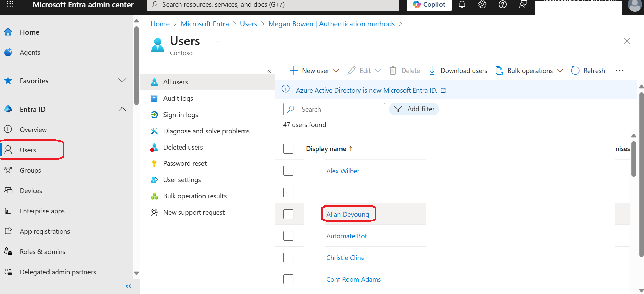Screen dimensions: 644x294
Task: Click the Overview info icon
Action: click(8, 129)
